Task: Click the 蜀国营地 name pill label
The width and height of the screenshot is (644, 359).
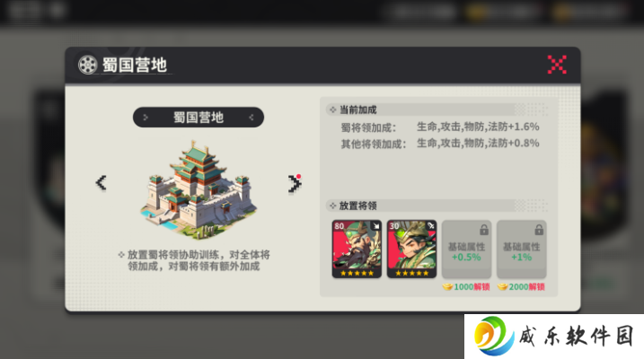Action: [198, 118]
